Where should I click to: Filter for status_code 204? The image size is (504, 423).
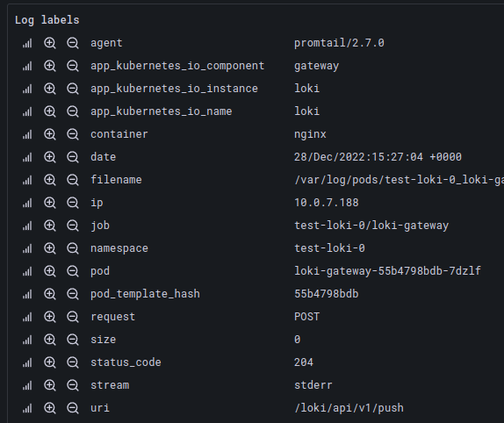[x=50, y=362]
